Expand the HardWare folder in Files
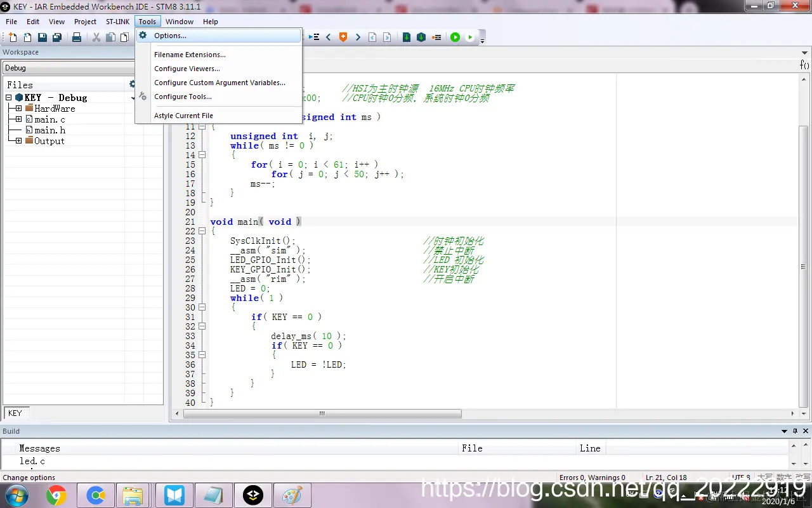This screenshot has height=508, width=812. [19, 109]
